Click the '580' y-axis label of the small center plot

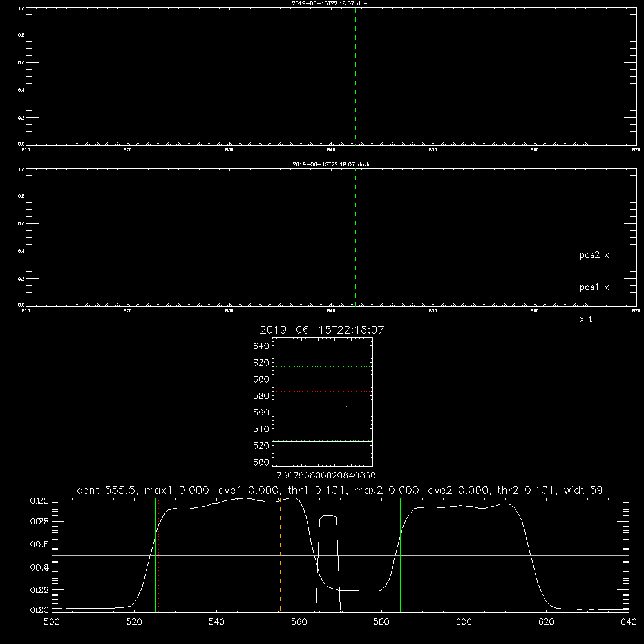click(261, 396)
